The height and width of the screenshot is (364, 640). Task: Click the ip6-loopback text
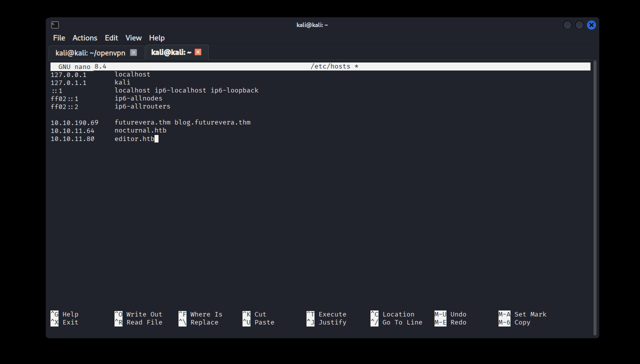(234, 90)
